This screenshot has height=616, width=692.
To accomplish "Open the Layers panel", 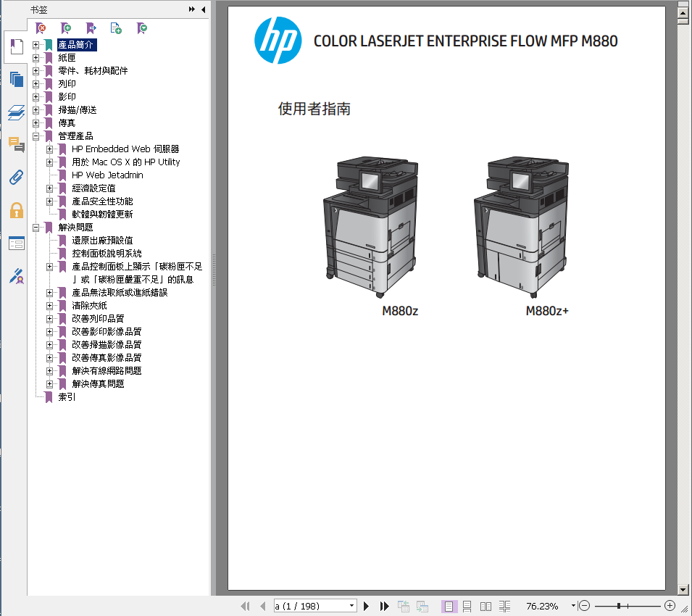I will 17,112.
